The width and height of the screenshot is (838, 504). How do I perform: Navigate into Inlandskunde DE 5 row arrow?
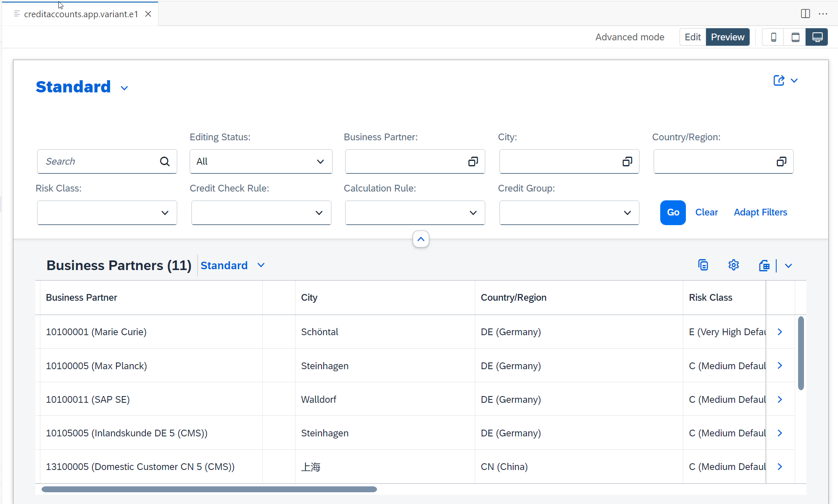click(x=780, y=433)
